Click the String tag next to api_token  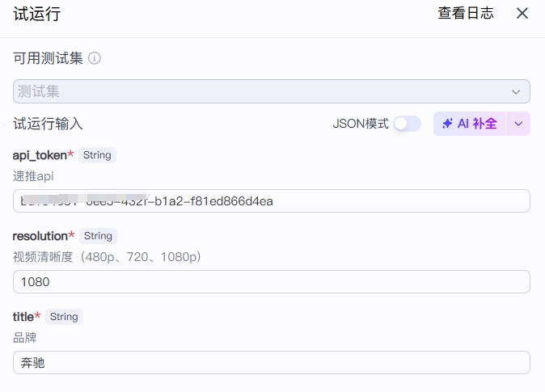97,154
